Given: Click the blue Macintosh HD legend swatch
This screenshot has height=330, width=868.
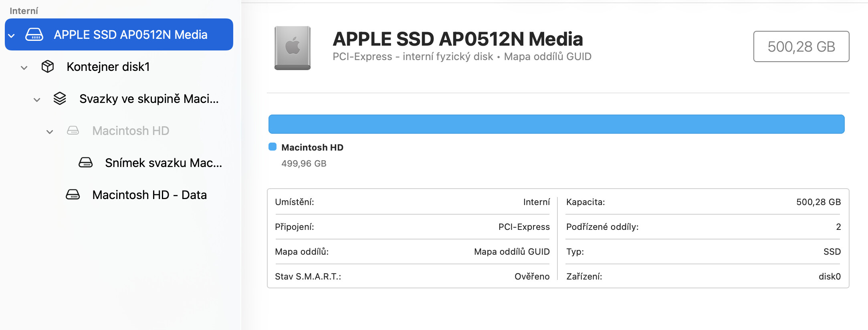Looking at the screenshot, I should [273, 147].
